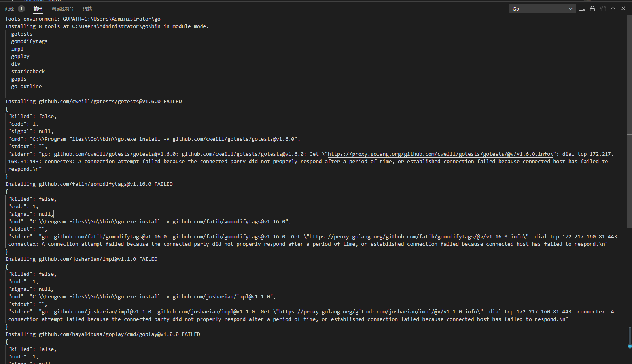Select the 输出 (Output) tab
This screenshot has height=364, width=632.
tap(38, 9)
